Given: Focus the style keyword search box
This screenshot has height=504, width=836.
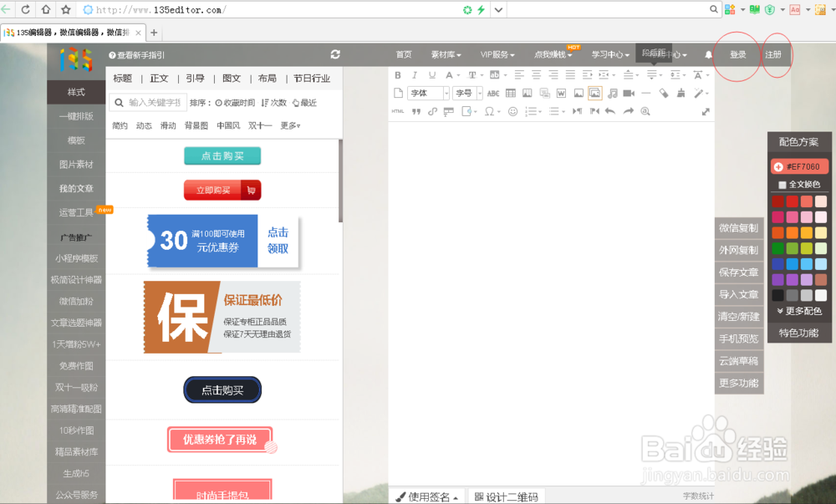Looking at the screenshot, I should coord(148,102).
